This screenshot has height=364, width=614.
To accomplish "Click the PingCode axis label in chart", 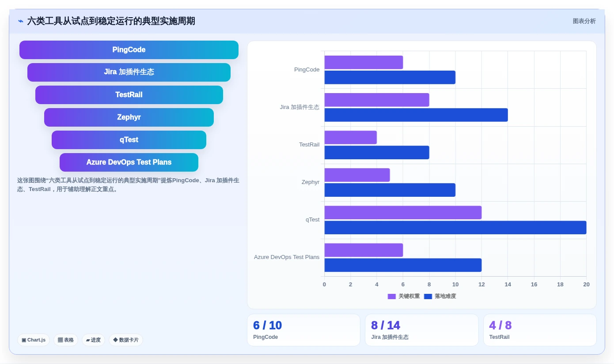I will point(307,70).
